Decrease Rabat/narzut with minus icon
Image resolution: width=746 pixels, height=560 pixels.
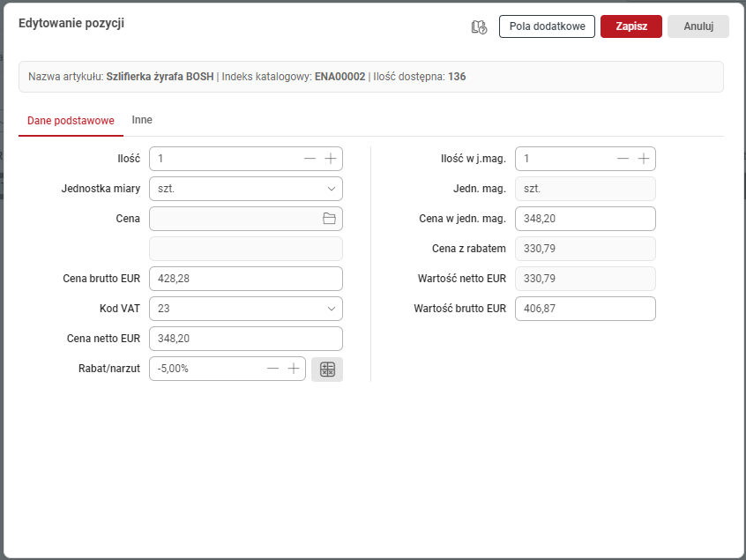coord(272,369)
